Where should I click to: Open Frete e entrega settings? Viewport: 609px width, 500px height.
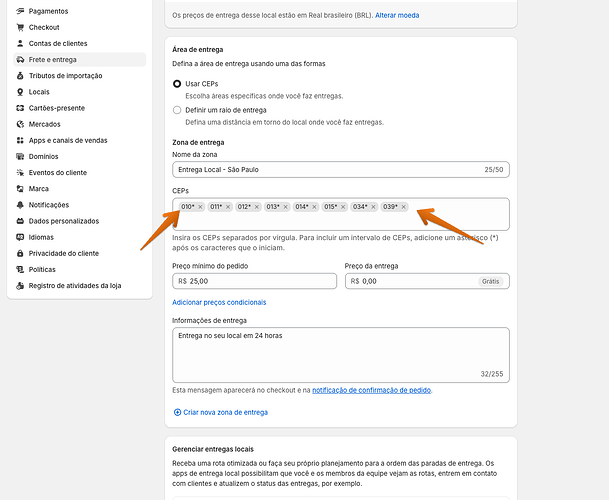pos(53,59)
